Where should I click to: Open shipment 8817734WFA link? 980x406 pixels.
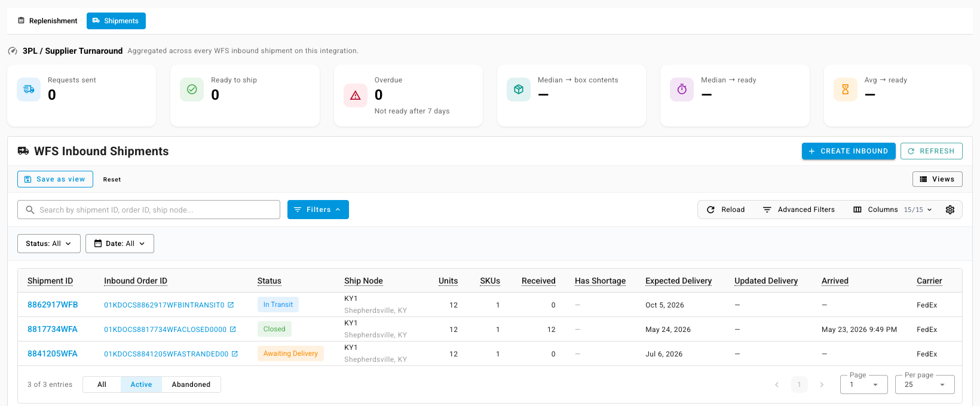point(53,330)
